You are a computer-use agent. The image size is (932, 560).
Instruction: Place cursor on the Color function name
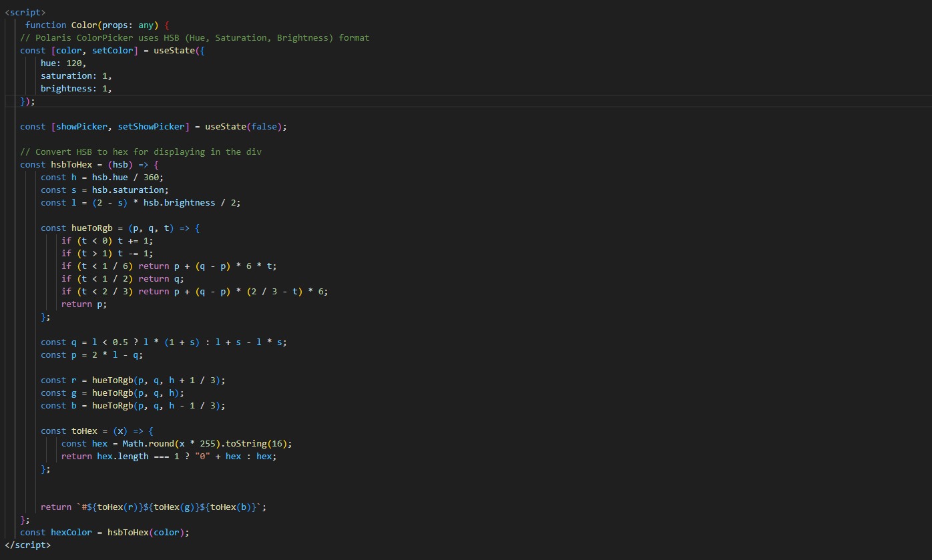click(x=84, y=25)
